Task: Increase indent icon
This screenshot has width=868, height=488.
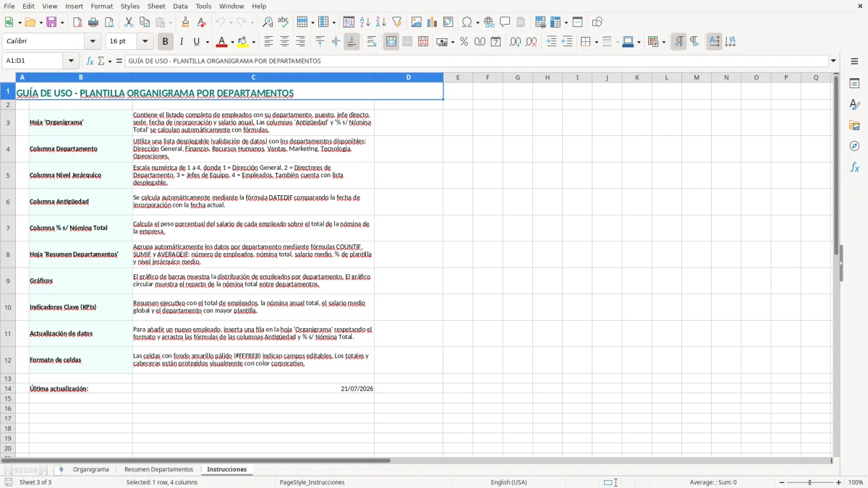Action: (x=551, y=42)
